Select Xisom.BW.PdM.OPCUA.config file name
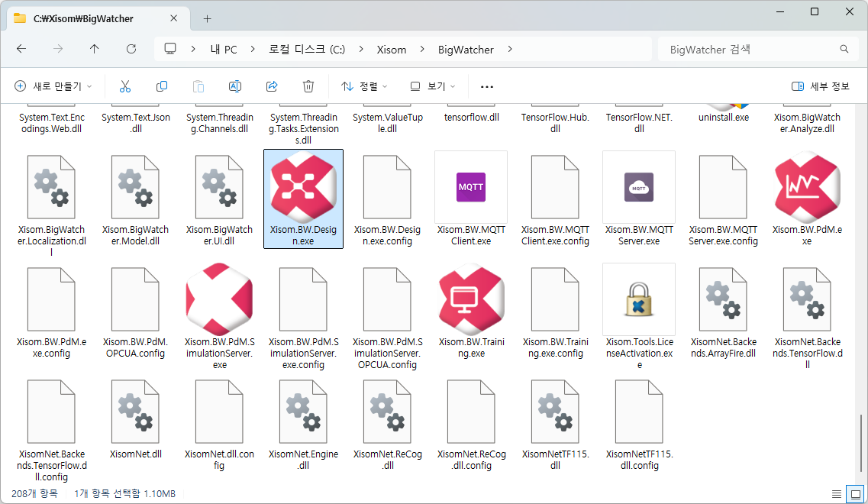The image size is (868, 504). (136, 347)
